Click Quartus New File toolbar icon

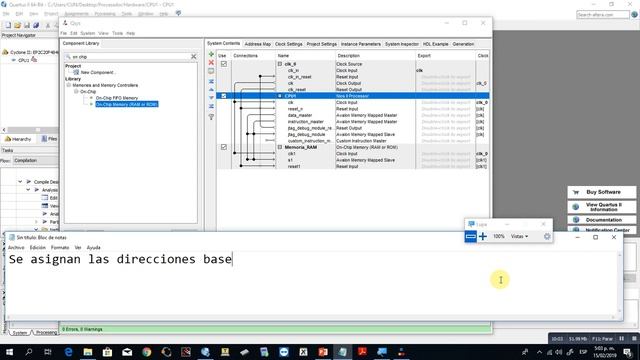pyautogui.click(x=8, y=25)
